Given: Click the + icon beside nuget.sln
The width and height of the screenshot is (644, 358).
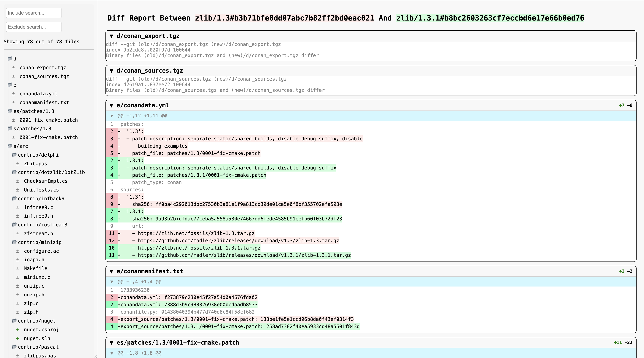Looking at the screenshot, I should tap(18, 338).
